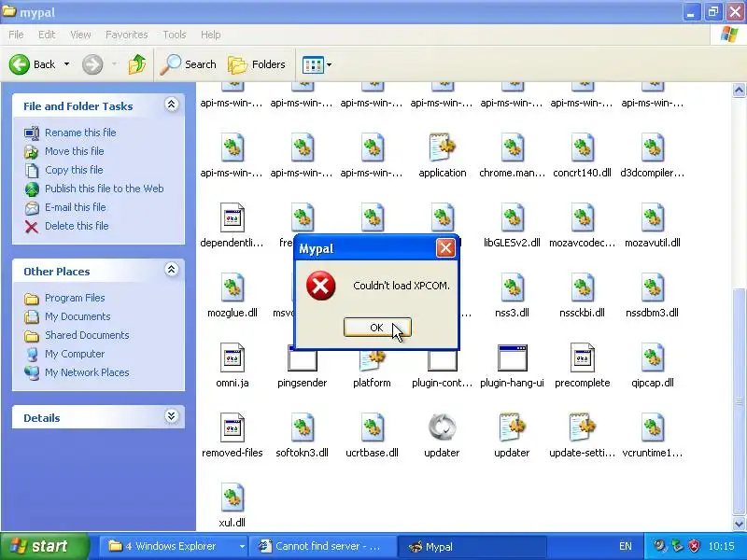Open Windows Explorer taskbar group
This screenshot has width=747, height=560.
pos(175,546)
